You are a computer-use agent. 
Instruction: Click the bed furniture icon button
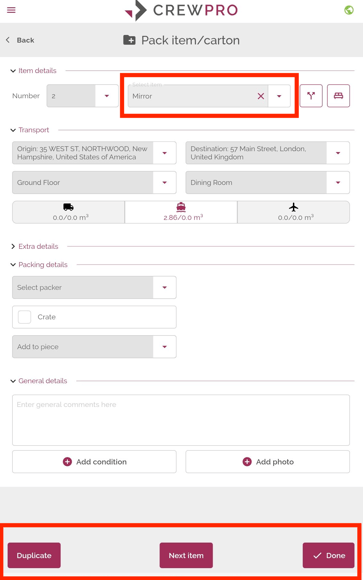click(338, 96)
